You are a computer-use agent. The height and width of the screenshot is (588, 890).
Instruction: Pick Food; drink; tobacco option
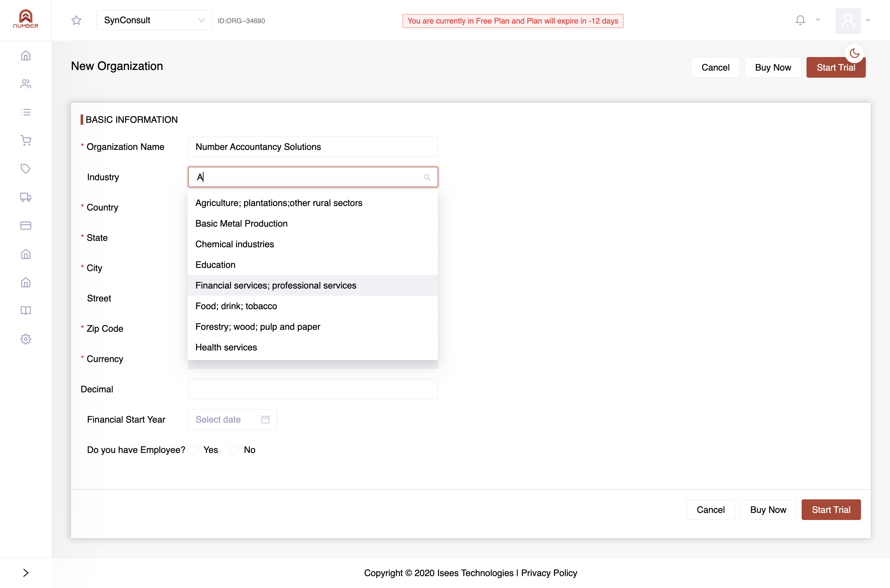pos(313,306)
